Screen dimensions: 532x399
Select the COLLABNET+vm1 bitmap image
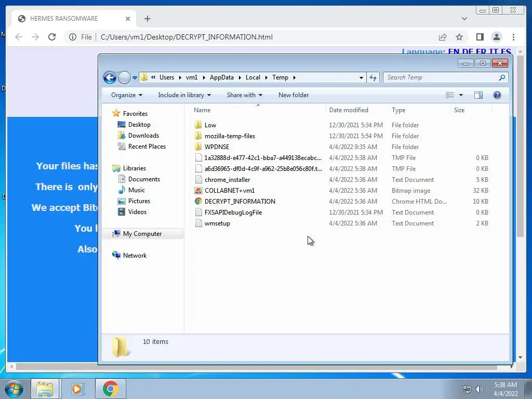pyautogui.click(x=342, y=190)
